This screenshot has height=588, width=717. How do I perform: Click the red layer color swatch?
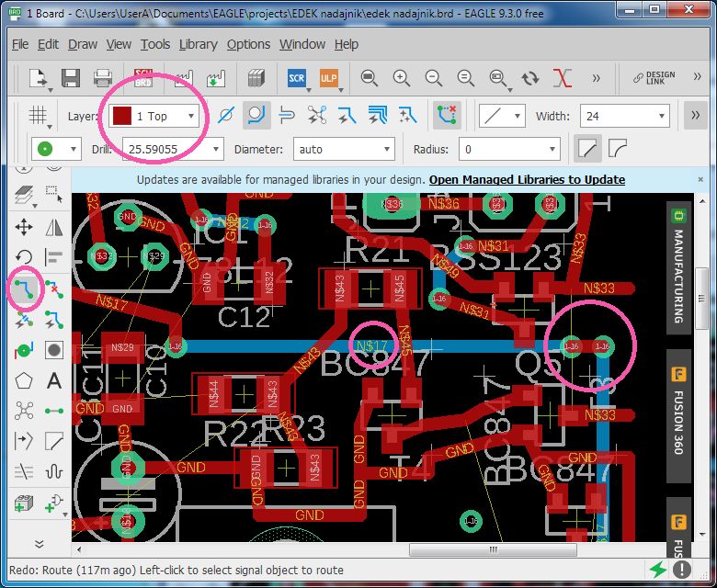point(122,116)
